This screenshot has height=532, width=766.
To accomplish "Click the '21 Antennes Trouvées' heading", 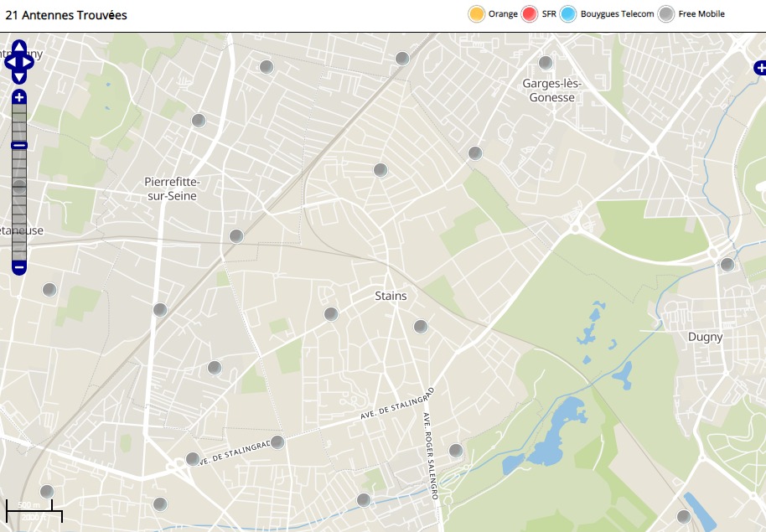I will tap(66, 15).
